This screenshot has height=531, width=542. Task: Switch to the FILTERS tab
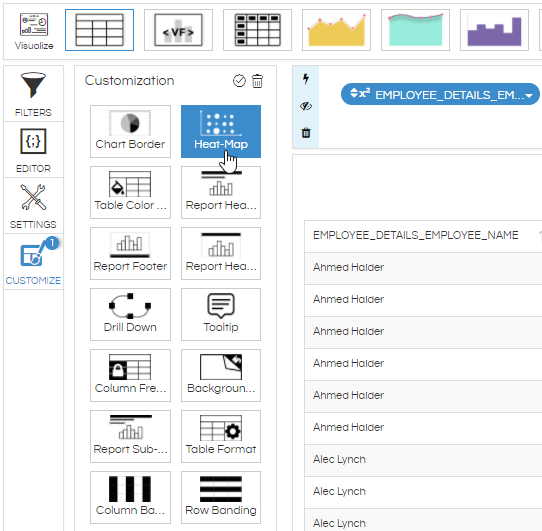[x=33, y=93]
